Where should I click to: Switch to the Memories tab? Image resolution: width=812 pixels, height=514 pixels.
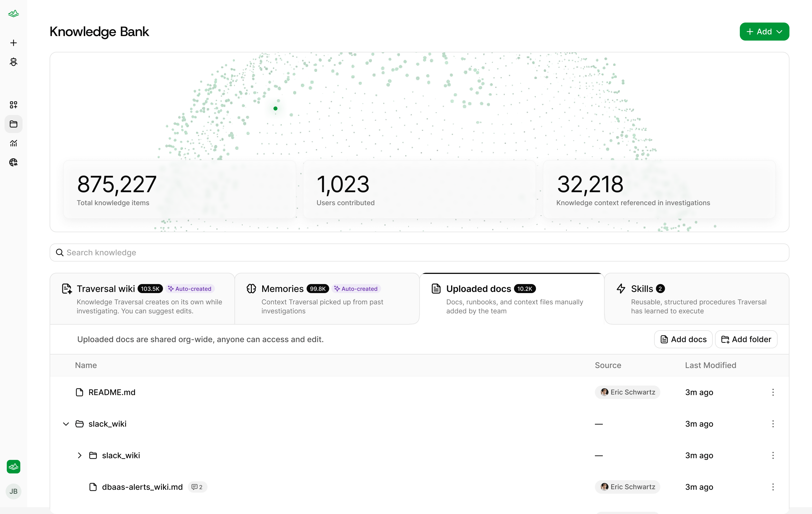click(327, 299)
